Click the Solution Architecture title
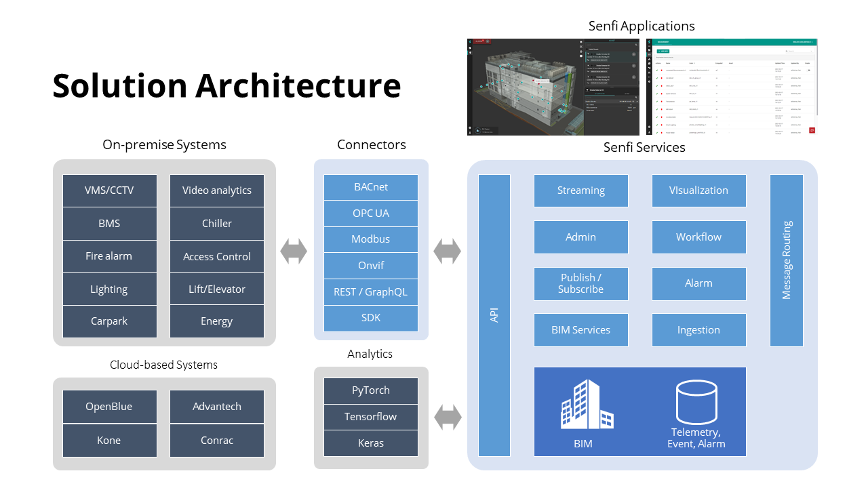This screenshot has height=488, width=868. click(226, 86)
